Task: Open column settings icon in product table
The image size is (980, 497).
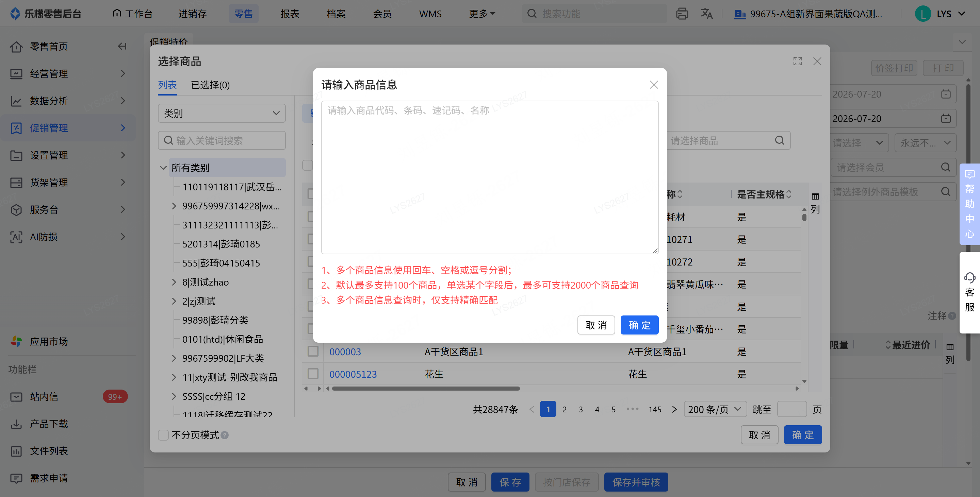Action: [x=815, y=203]
